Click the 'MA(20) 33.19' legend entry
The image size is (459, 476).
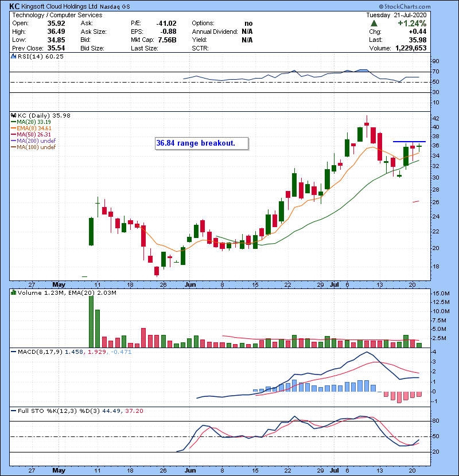[x=32, y=122]
